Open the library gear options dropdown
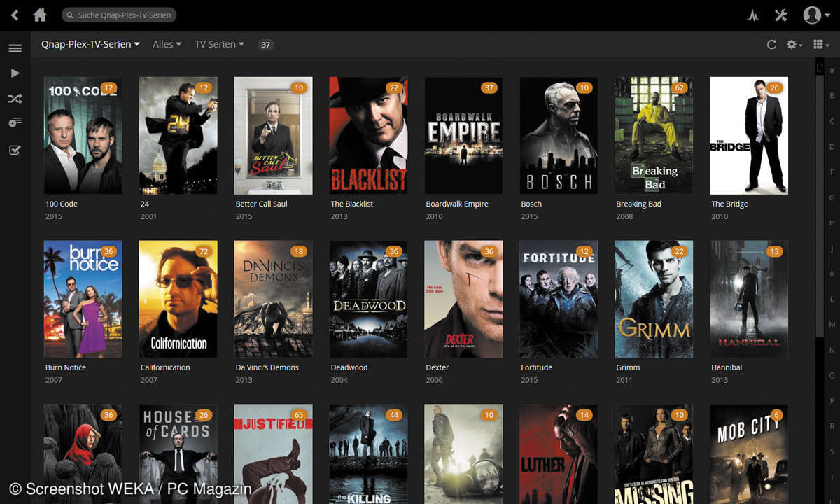 click(794, 44)
